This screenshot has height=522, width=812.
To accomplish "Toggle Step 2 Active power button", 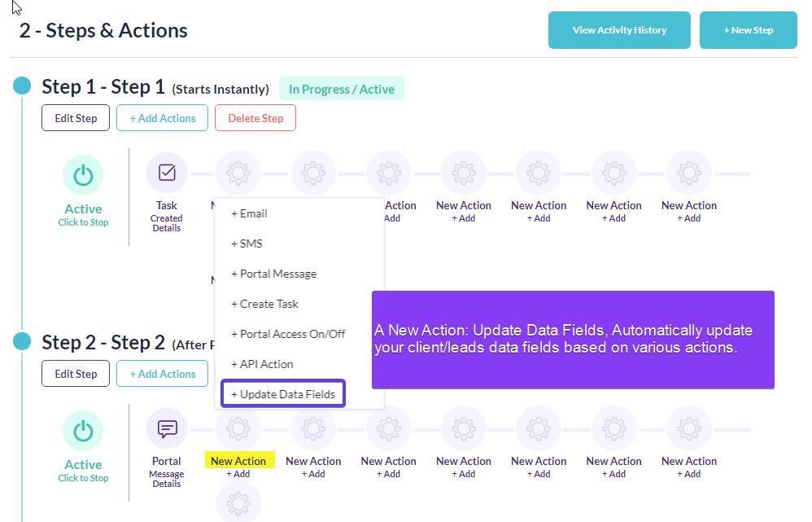I will click(83, 431).
